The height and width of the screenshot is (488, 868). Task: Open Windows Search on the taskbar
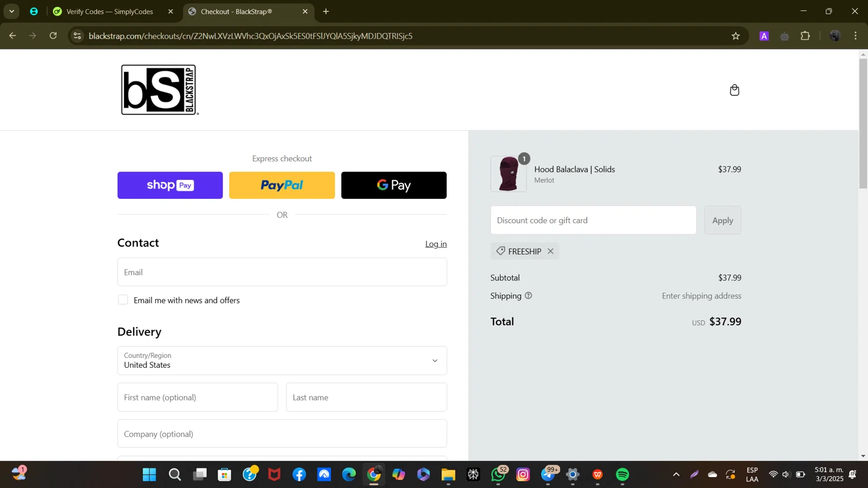175,475
